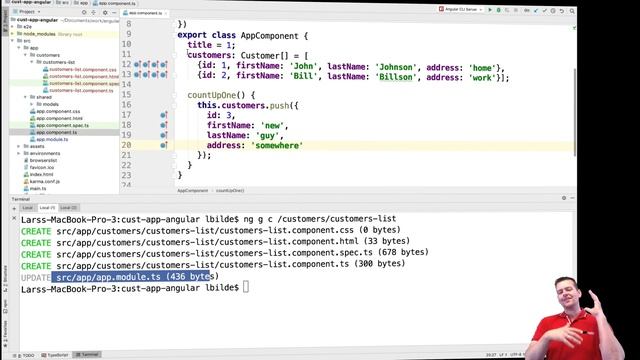This screenshot has height=360, width=640.
Task: Click locate-file target icon in Project panel
Action: coord(84,12)
